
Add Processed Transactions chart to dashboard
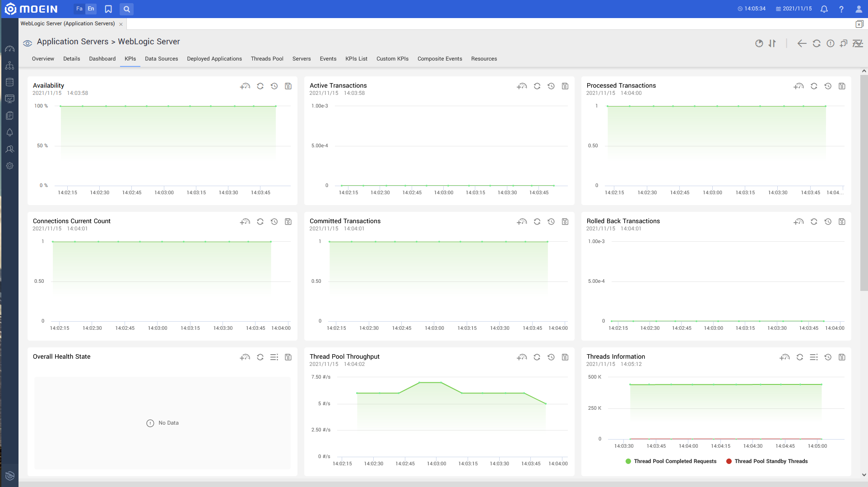798,86
